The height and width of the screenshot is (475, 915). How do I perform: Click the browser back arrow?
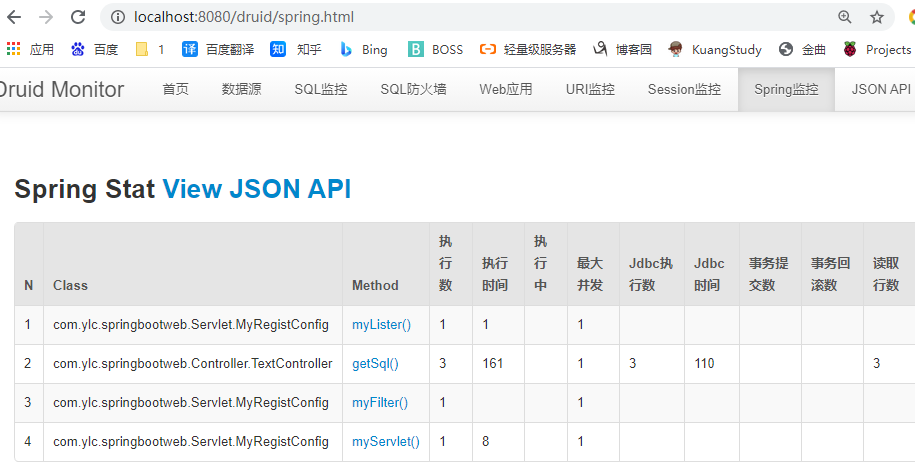coord(14,17)
